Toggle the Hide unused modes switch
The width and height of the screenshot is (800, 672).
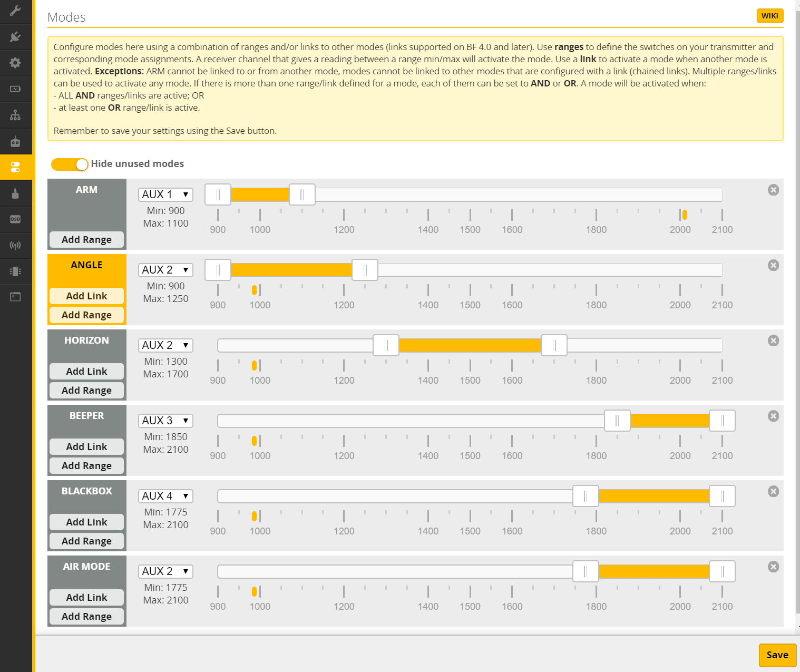coord(70,164)
